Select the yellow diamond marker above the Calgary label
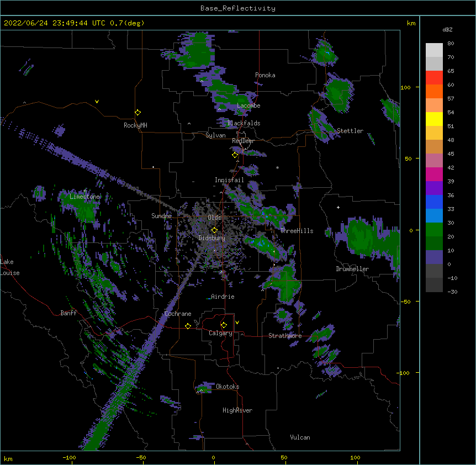 coord(224,325)
